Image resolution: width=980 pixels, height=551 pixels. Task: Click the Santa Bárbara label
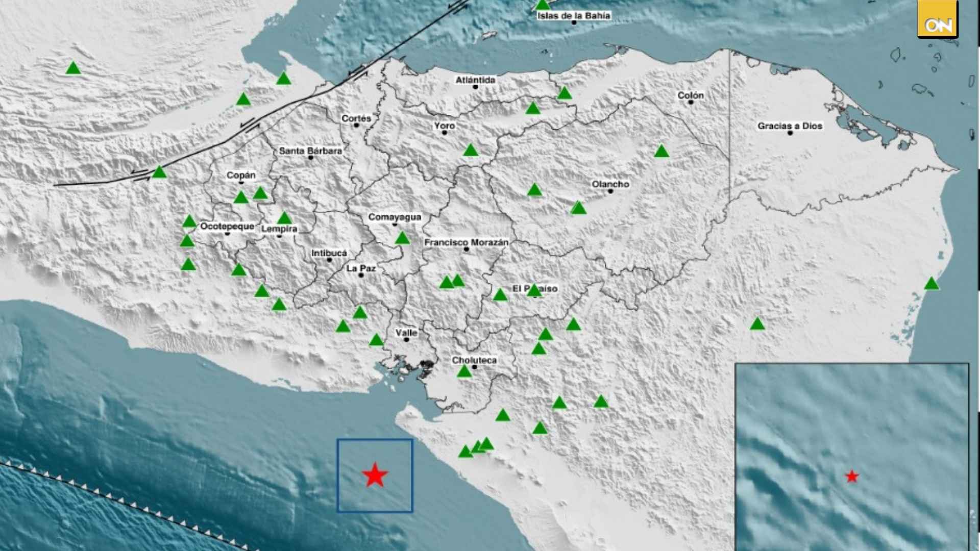click(310, 151)
